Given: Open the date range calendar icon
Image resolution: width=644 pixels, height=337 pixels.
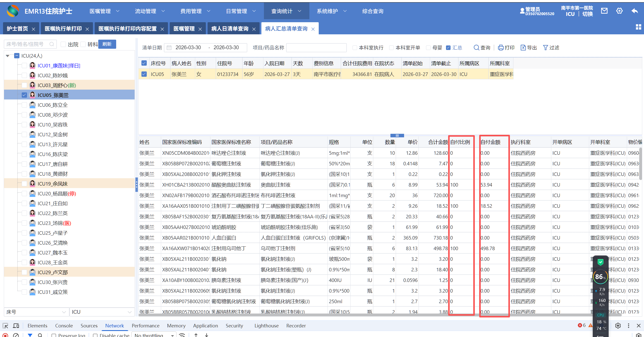Looking at the screenshot, I should pyautogui.click(x=169, y=47).
